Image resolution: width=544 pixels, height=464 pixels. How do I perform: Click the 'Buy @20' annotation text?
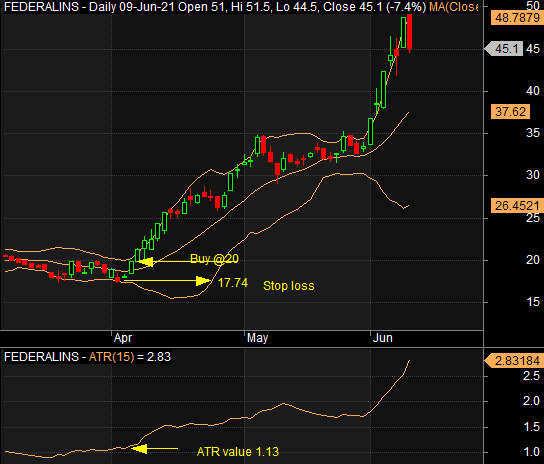(x=214, y=259)
